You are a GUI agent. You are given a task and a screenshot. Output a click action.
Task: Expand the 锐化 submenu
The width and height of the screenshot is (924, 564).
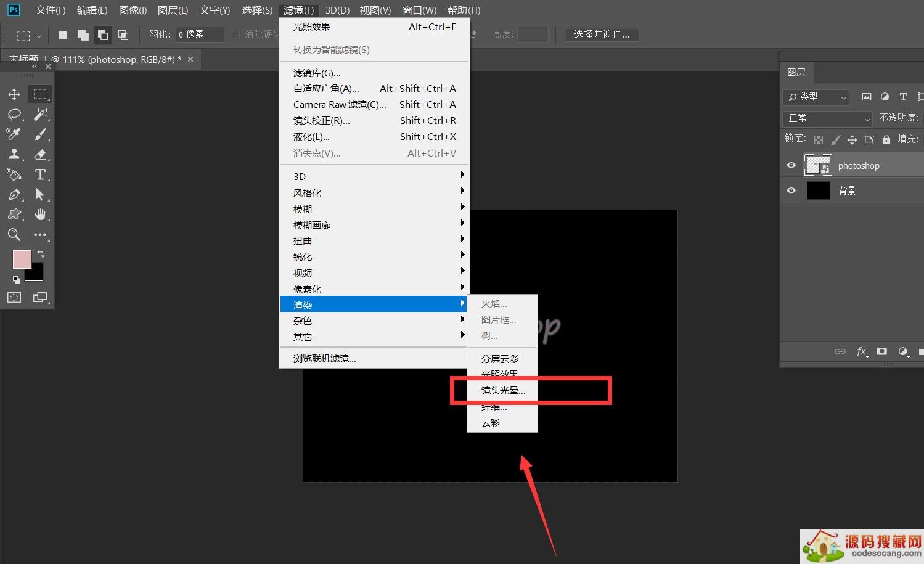(375, 257)
